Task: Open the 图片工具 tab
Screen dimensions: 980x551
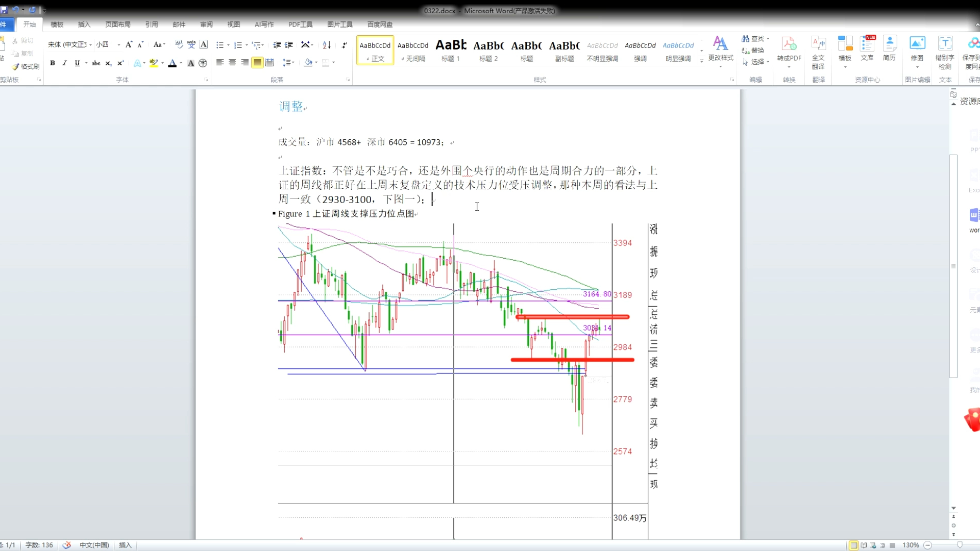Action: point(340,24)
